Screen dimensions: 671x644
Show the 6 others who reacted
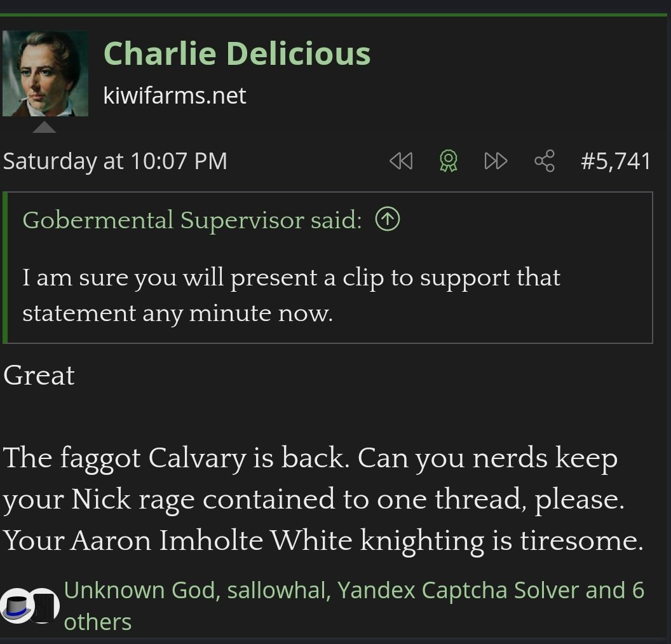(x=98, y=621)
